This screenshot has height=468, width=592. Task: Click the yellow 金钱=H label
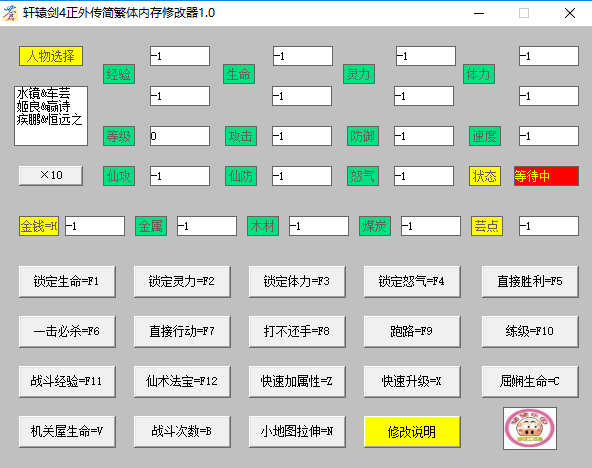(39, 226)
